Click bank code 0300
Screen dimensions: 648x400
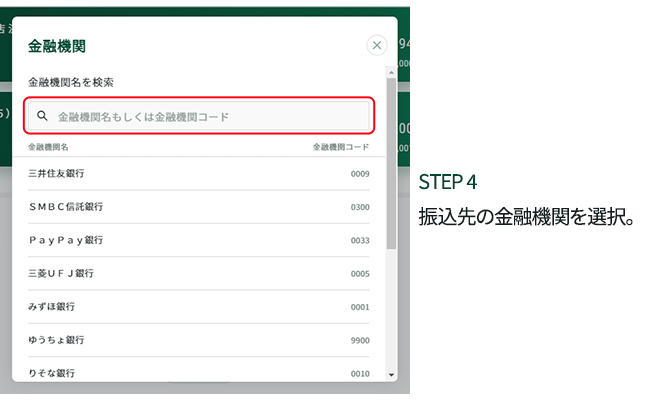[360, 207]
